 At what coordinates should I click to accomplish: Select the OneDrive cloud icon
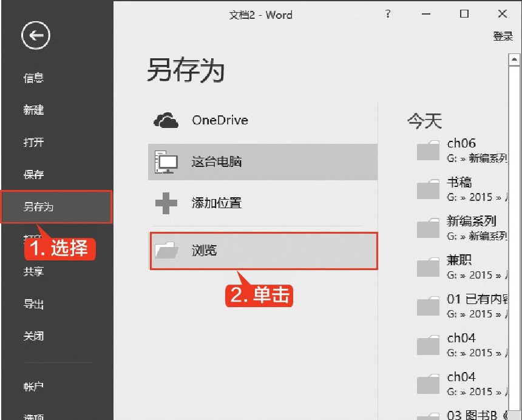click(166, 120)
